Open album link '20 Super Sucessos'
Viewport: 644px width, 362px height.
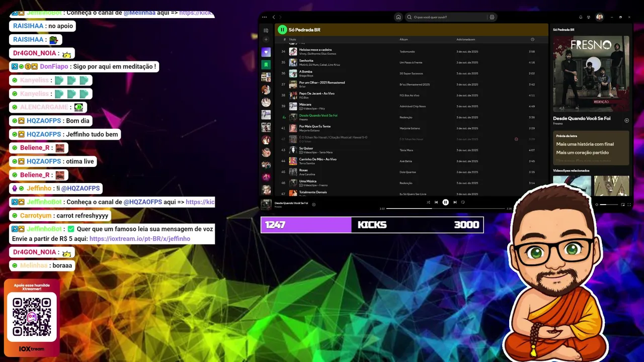pyautogui.click(x=411, y=73)
